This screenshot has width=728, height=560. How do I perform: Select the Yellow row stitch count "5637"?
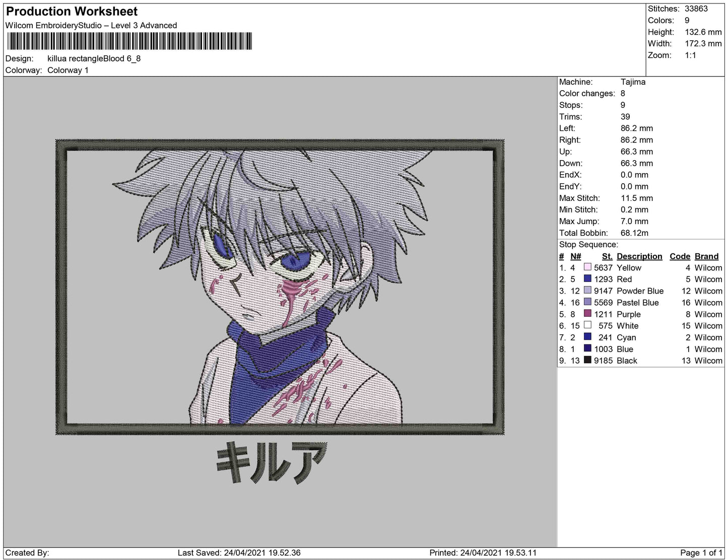point(603,267)
